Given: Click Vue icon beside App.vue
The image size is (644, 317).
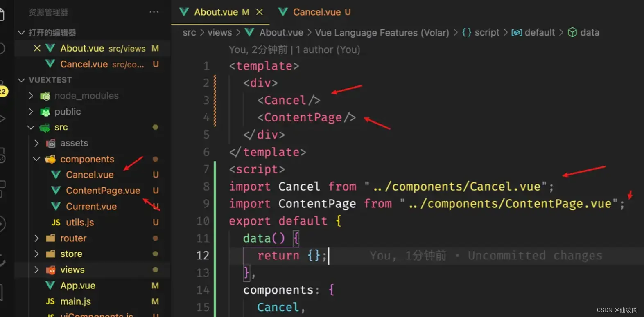Looking at the screenshot, I should coord(50,285).
